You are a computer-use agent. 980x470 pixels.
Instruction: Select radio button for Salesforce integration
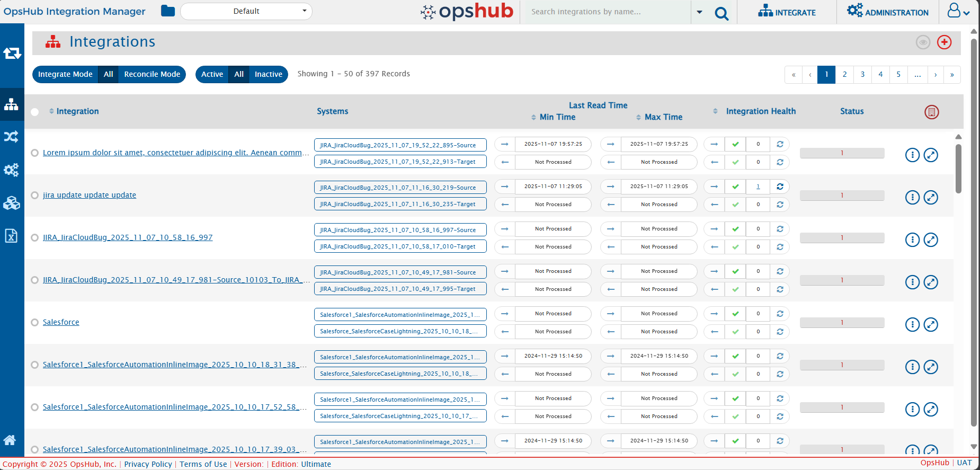coord(34,322)
